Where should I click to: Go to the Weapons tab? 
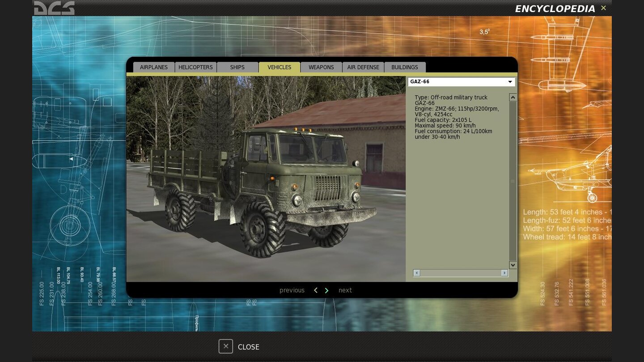point(321,67)
